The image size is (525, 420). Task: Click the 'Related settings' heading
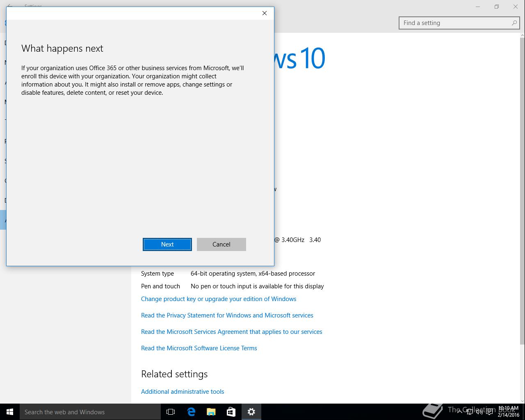(x=174, y=374)
